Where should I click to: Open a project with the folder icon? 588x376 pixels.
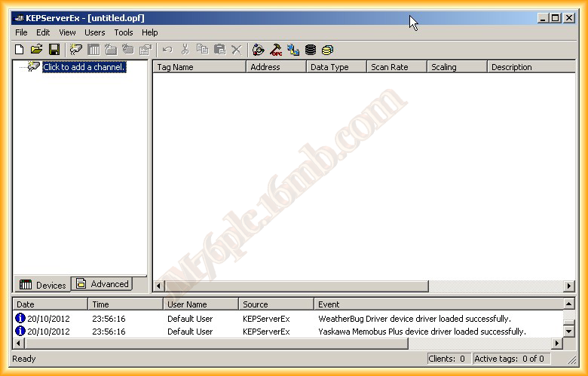[36, 50]
